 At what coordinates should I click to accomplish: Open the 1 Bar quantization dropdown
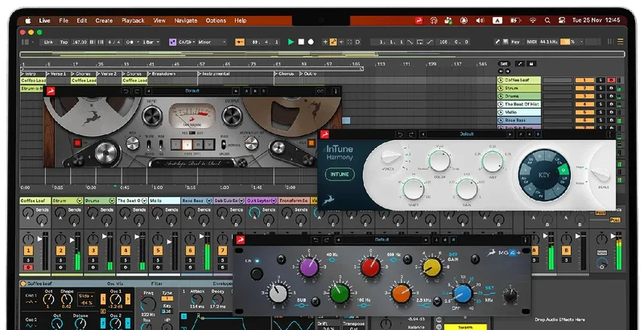(x=150, y=42)
